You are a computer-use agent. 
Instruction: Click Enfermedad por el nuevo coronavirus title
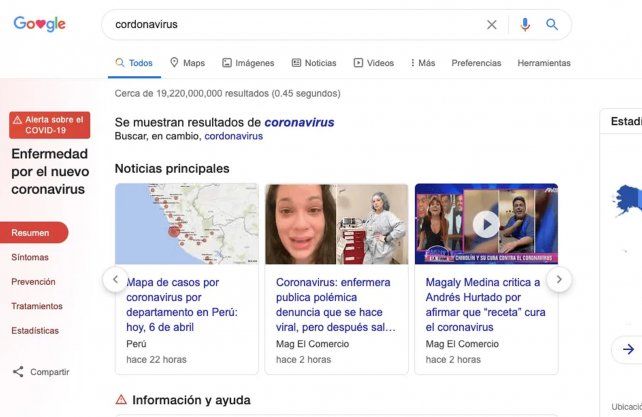[x=50, y=172]
